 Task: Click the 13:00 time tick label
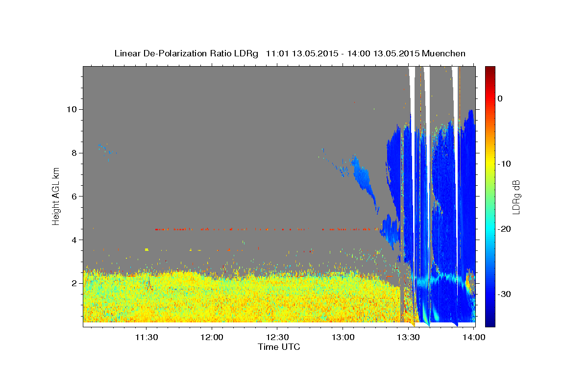pyautogui.click(x=342, y=337)
